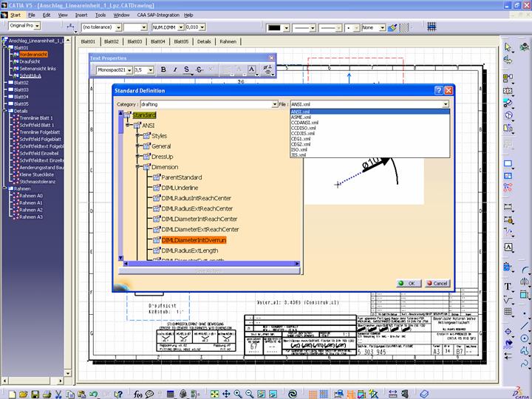Switch to the Blatt02 sheet tab
The image size is (532, 399).
112,41
